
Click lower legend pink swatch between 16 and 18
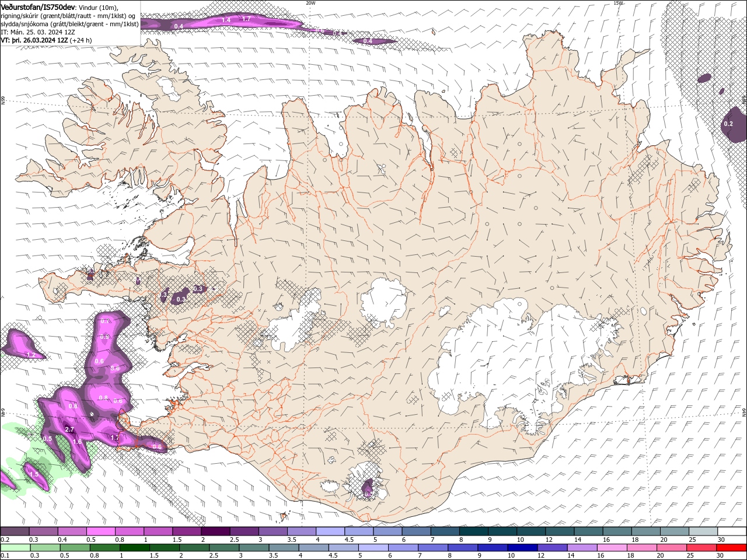click(611, 548)
